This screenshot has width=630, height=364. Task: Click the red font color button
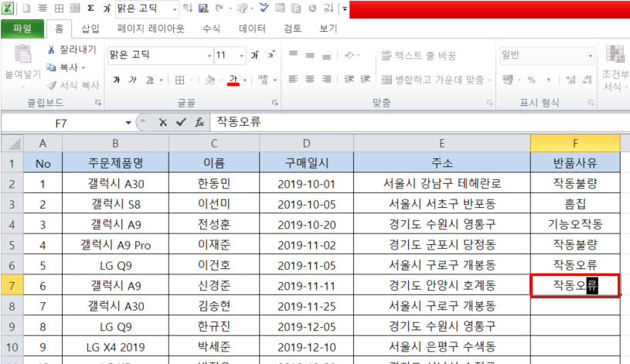coord(233,80)
